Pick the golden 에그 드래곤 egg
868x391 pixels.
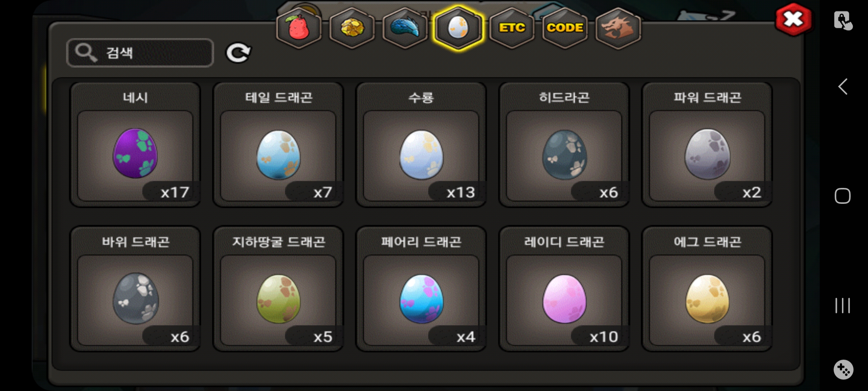pos(707,289)
